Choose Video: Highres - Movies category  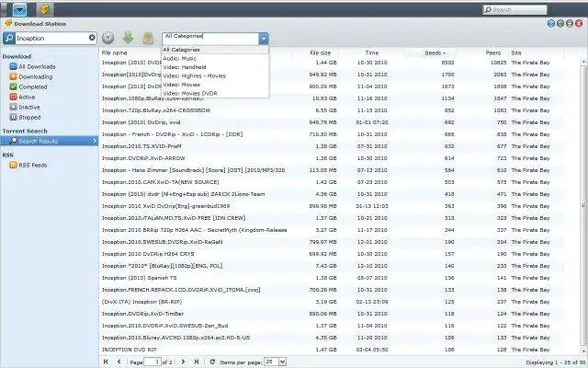[215, 75]
